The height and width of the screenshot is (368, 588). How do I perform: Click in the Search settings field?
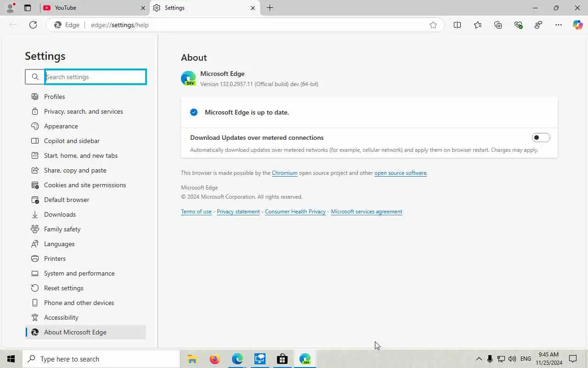tap(96, 77)
